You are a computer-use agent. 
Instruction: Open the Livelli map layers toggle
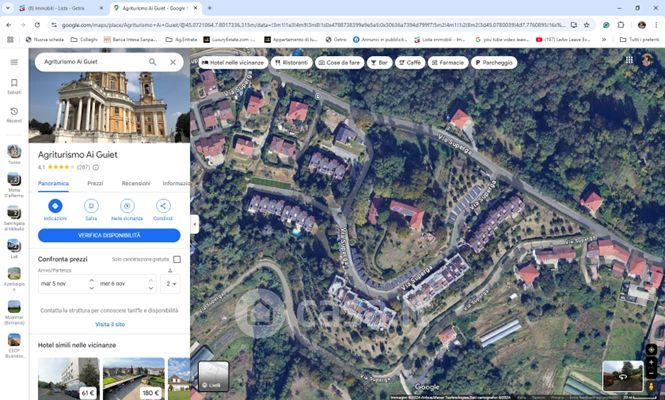[213, 375]
